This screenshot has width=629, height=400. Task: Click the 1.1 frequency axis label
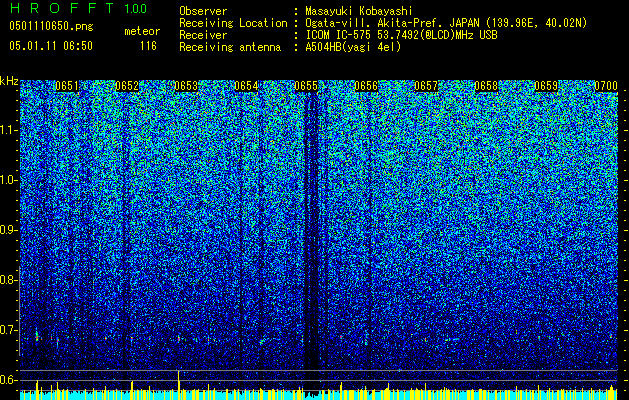[9, 130]
